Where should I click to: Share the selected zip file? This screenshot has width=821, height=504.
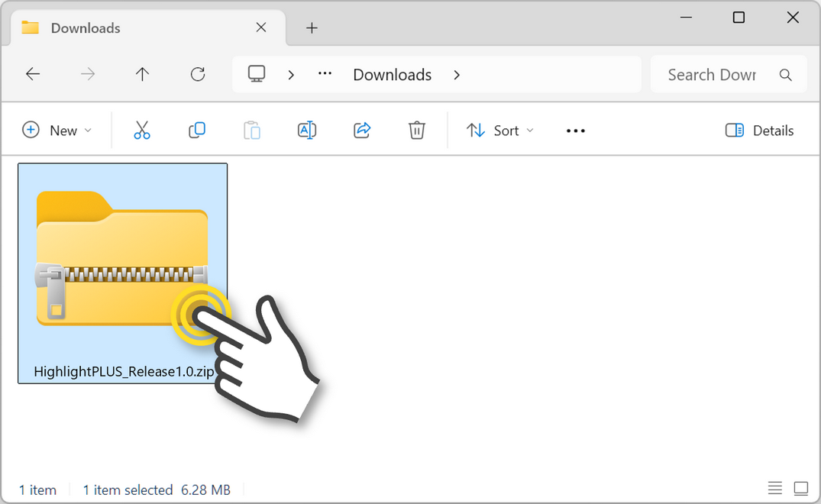(x=362, y=130)
